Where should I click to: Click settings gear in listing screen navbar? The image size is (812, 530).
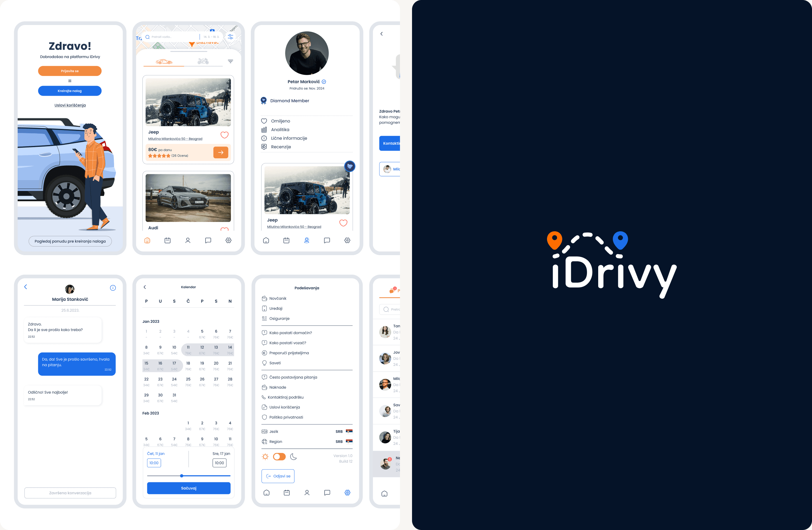(228, 240)
